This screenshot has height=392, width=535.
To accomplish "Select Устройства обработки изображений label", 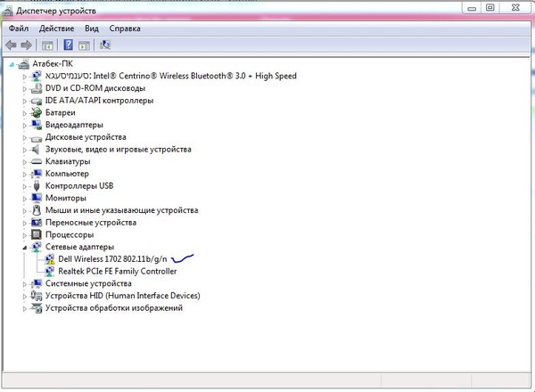I will tap(114, 308).
